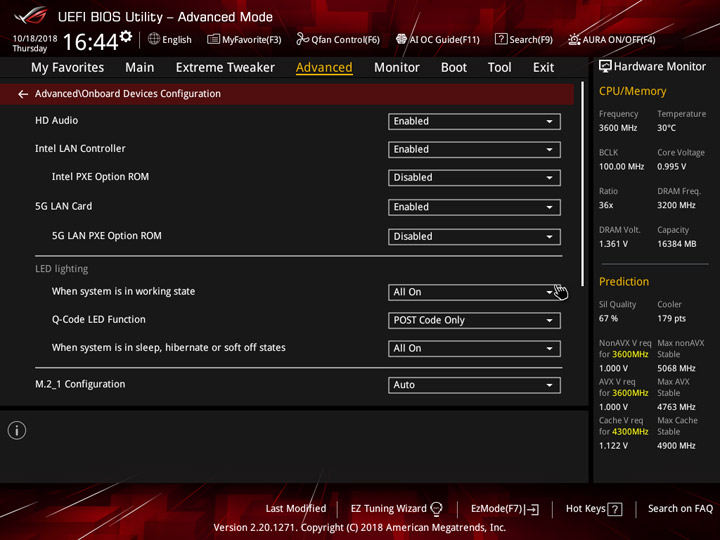Screen dimensions: 720x540
Task: Open date/time settings via the gear icon
Action: click(126, 36)
